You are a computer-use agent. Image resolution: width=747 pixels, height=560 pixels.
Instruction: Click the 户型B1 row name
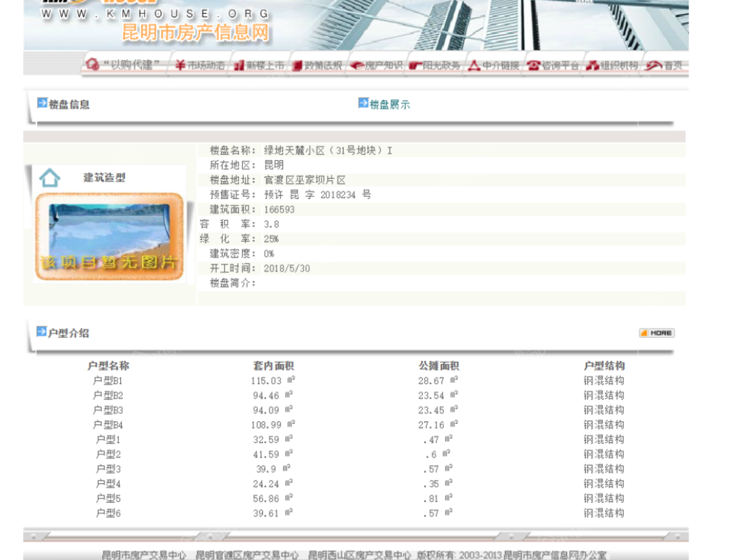[x=108, y=381]
